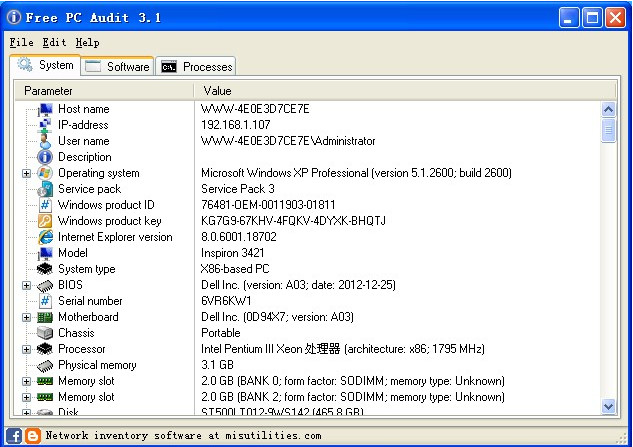633x447 pixels.
Task: Click the Free PC Audit title bar icon
Action: (14, 17)
